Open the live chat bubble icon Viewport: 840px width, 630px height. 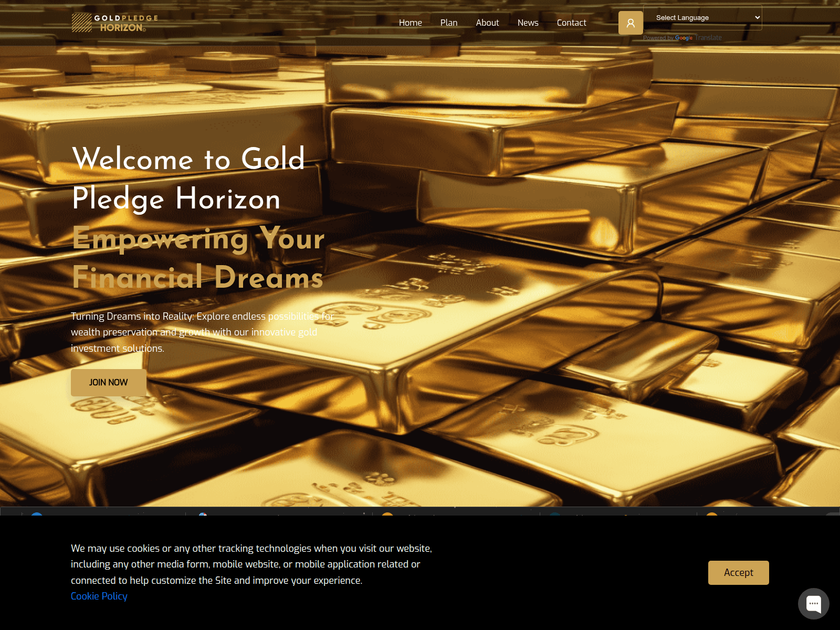[x=813, y=604]
